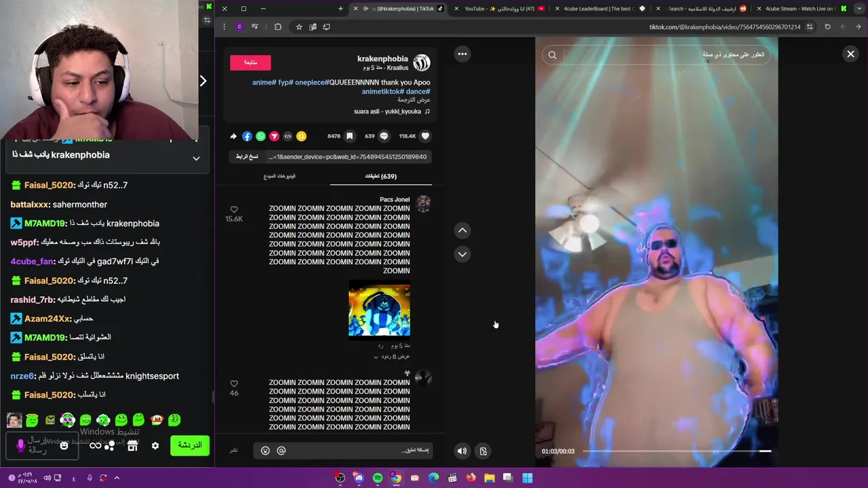The image size is (868, 488).
Task: Reload the page from the browser toolbar
Action: (x=827, y=27)
